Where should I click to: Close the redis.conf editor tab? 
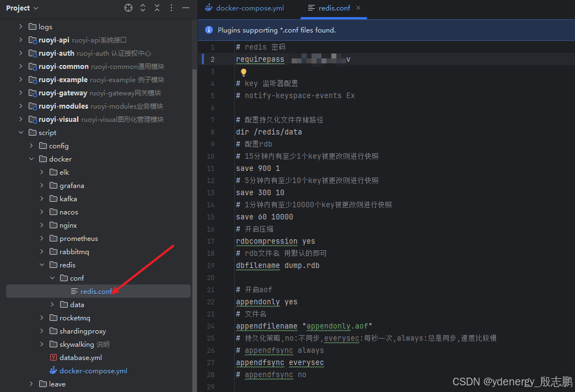pos(358,8)
